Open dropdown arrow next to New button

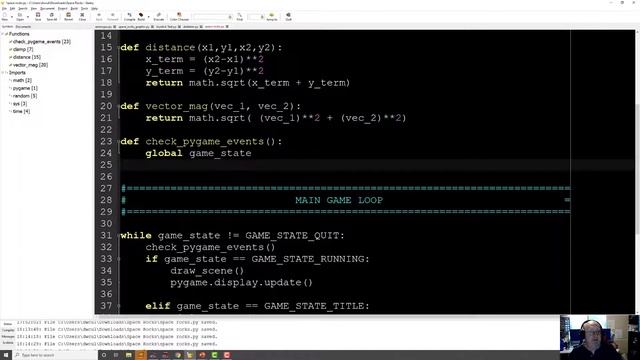click(x=11, y=17)
